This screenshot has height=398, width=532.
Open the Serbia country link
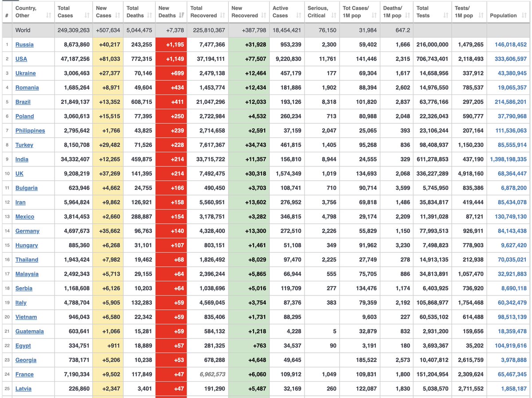[x=24, y=288]
